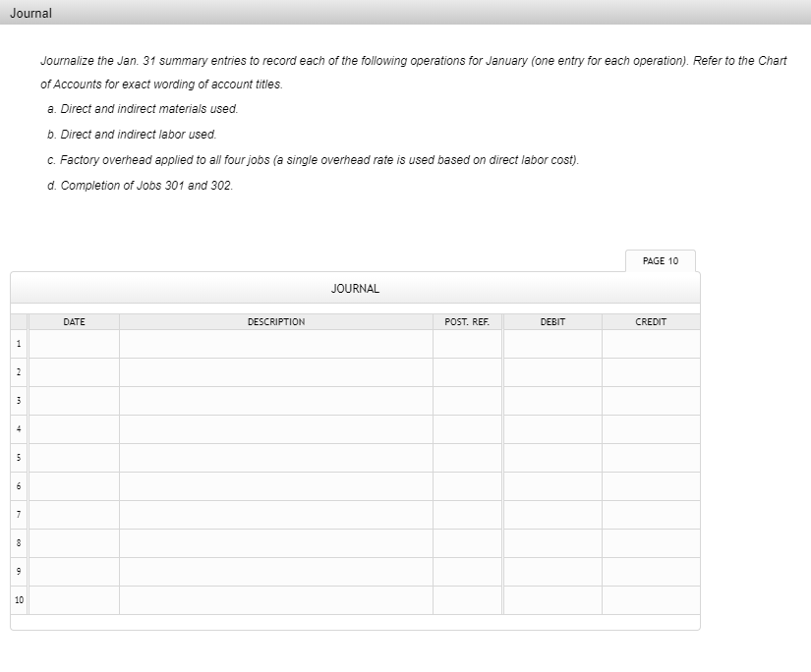Click the DESCRIPTION cell in row 5
This screenshot has height=672, width=811.
(275, 457)
